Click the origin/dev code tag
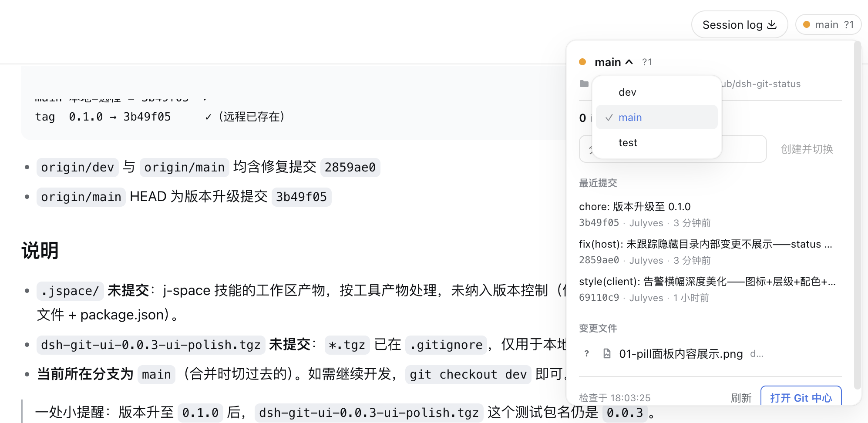Screen dimensions: 868x423 (77, 167)
